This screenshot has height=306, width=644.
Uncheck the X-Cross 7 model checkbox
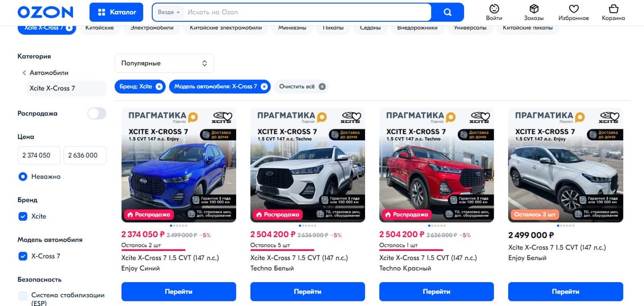[x=23, y=256]
